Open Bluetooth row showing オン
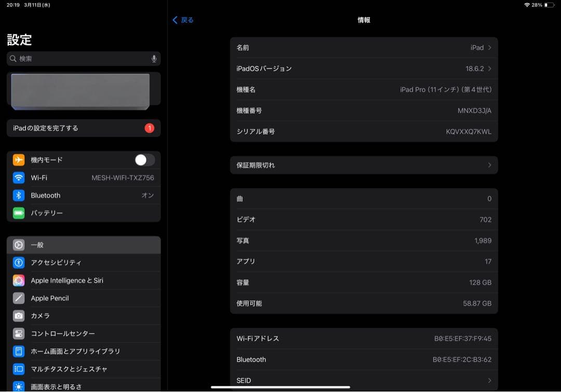The image size is (561, 392). tap(83, 195)
